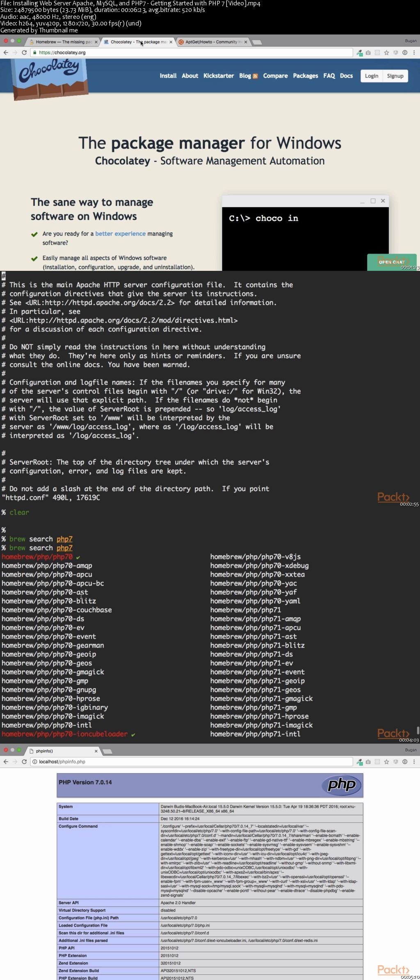Click the 'homebrew/php/php71-intl' line
420x980 pixels.
(x=256, y=734)
